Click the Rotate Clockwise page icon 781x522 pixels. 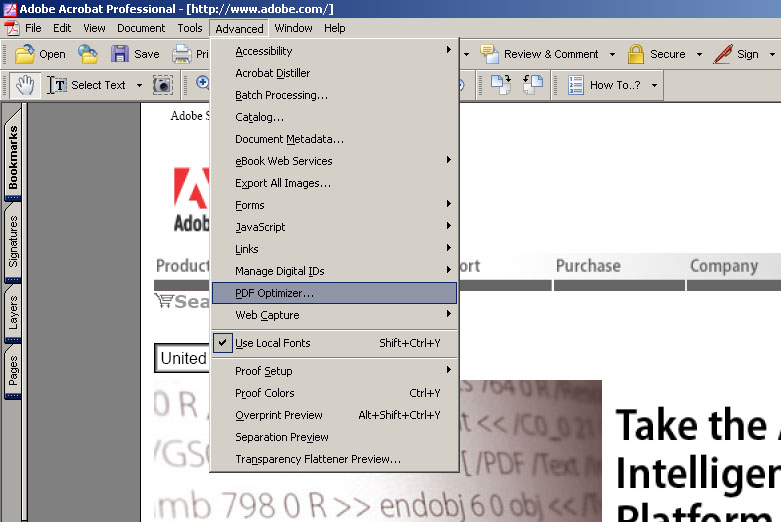pyautogui.click(x=501, y=85)
